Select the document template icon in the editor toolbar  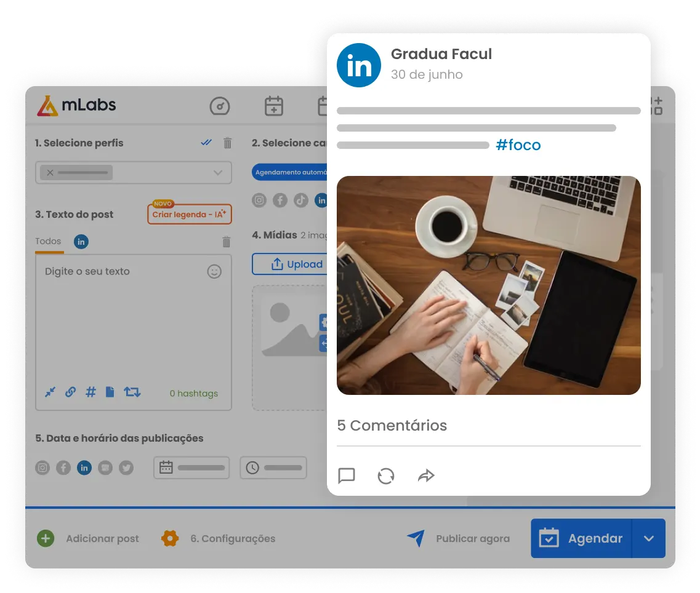pos(110,392)
